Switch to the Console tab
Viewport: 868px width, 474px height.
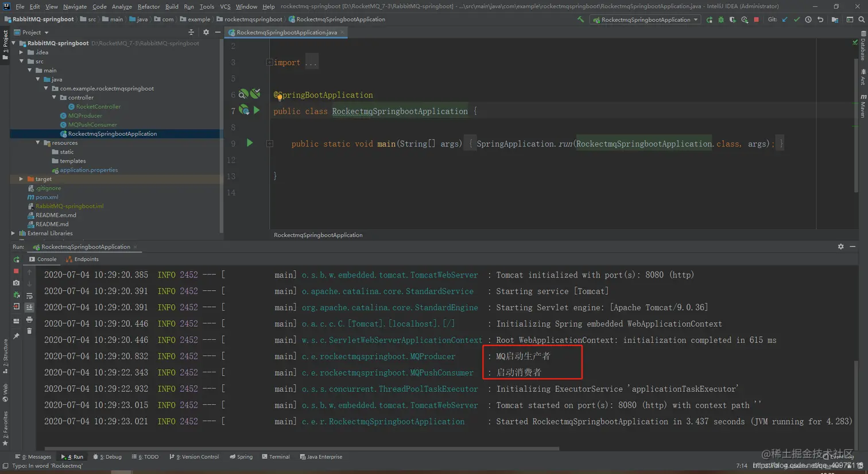pyautogui.click(x=43, y=259)
